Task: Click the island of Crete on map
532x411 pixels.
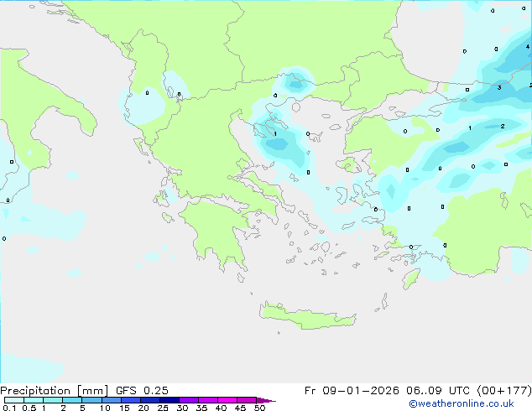Action: tap(307, 317)
